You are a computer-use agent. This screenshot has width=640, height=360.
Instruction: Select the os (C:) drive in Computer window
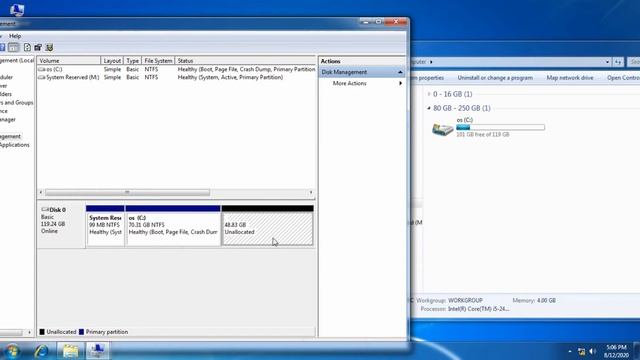pos(488,127)
